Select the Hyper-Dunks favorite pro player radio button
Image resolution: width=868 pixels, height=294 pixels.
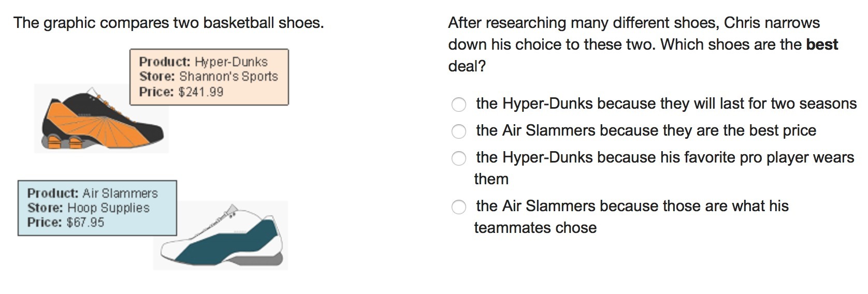(x=458, y=158)
